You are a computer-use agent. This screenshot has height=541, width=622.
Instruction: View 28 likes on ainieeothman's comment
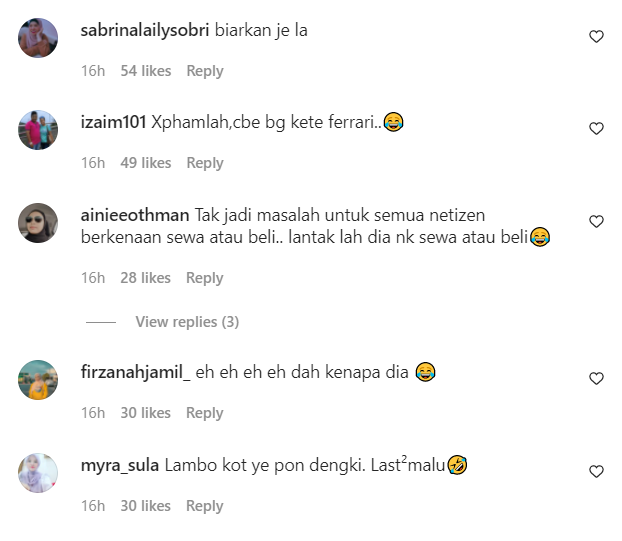146,278
